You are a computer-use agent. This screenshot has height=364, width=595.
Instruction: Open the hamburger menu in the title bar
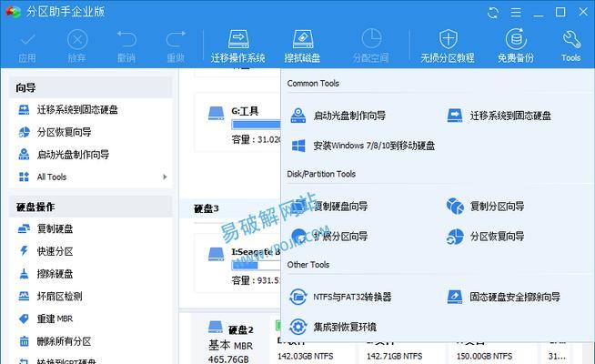[516, 13]
